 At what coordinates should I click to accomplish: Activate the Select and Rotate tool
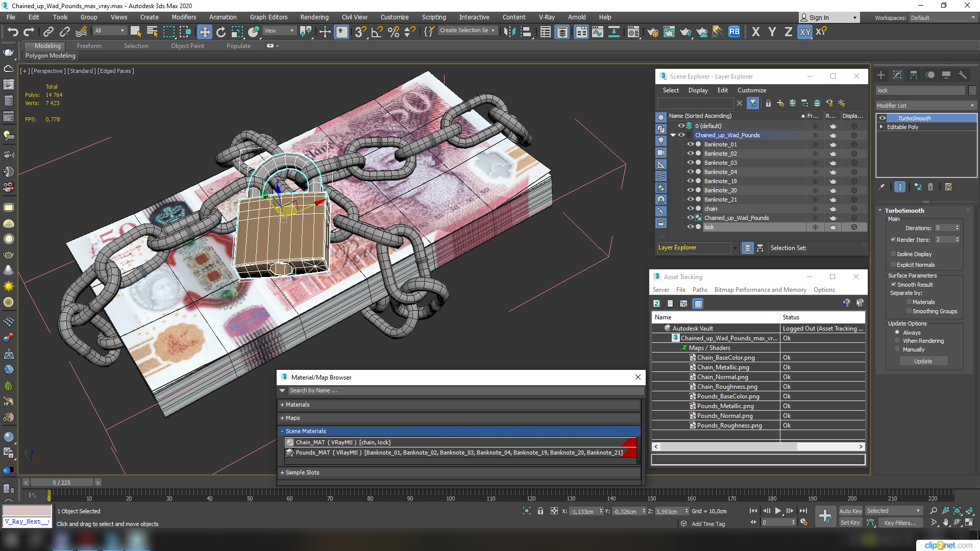(x=220, y=32)
